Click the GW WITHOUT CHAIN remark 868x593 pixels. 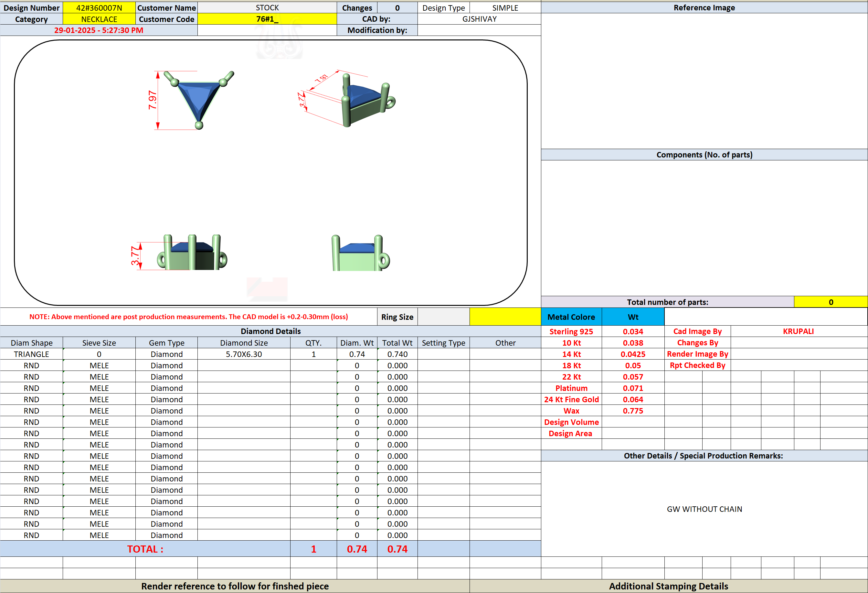(x=704, y=509)
